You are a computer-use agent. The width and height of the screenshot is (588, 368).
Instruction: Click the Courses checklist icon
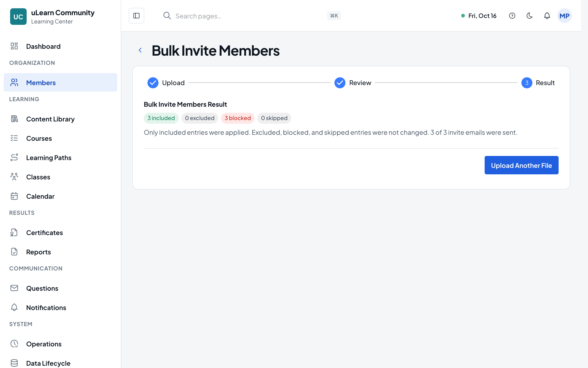14,138
